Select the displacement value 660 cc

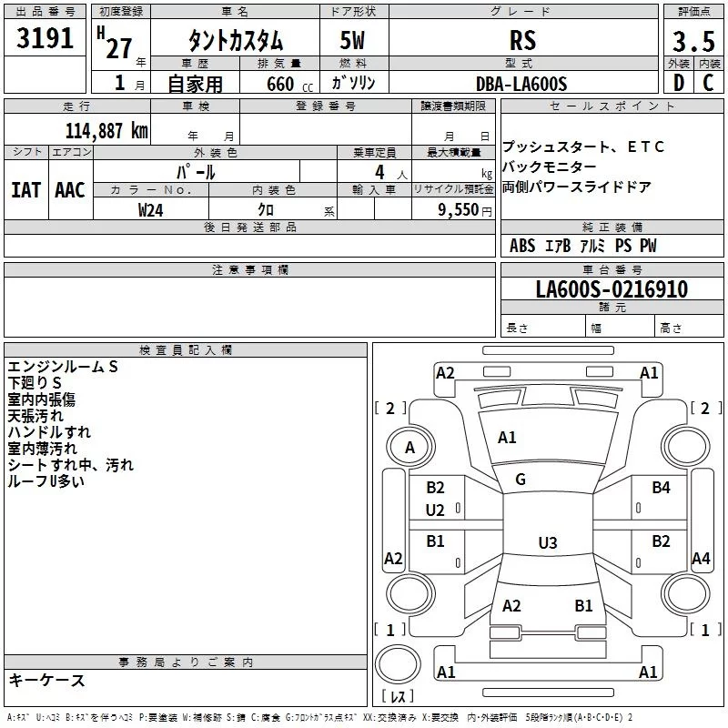(x=289, y=85)
